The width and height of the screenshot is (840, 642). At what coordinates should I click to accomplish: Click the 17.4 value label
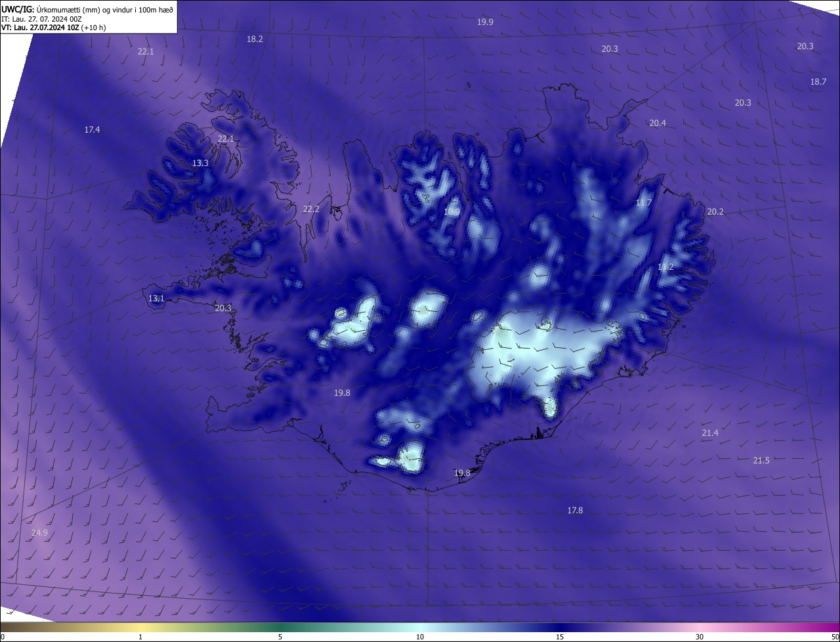pos(92,130)
